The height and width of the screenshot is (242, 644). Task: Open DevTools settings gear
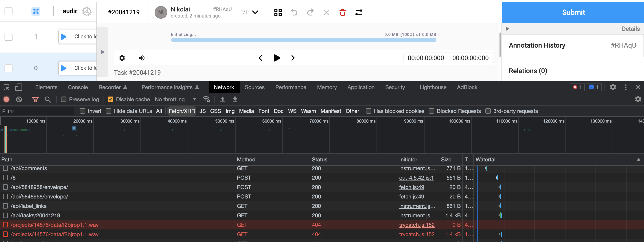(x=613, y=87)
